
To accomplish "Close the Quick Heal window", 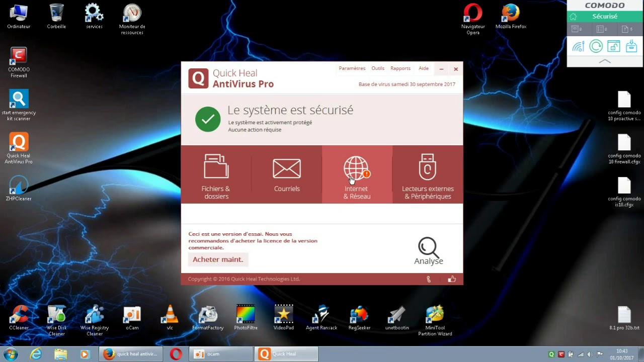I will coord(456,69).
